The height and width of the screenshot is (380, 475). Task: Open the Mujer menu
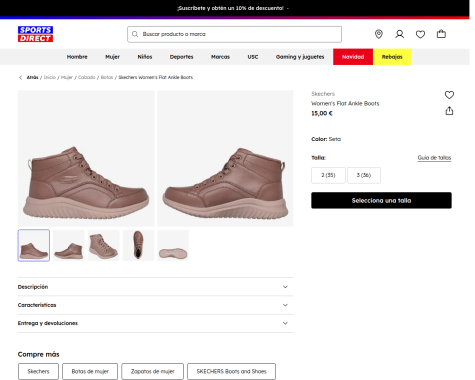tap(112, 57)
